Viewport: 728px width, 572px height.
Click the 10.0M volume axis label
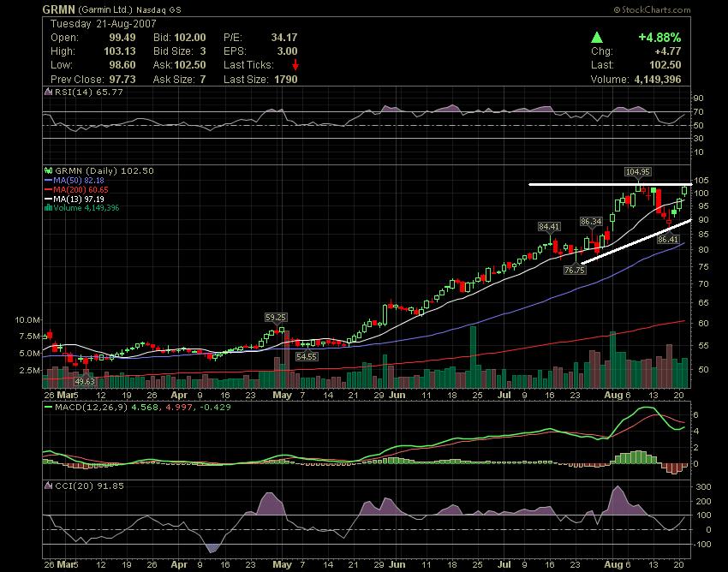tap(27, 320)
